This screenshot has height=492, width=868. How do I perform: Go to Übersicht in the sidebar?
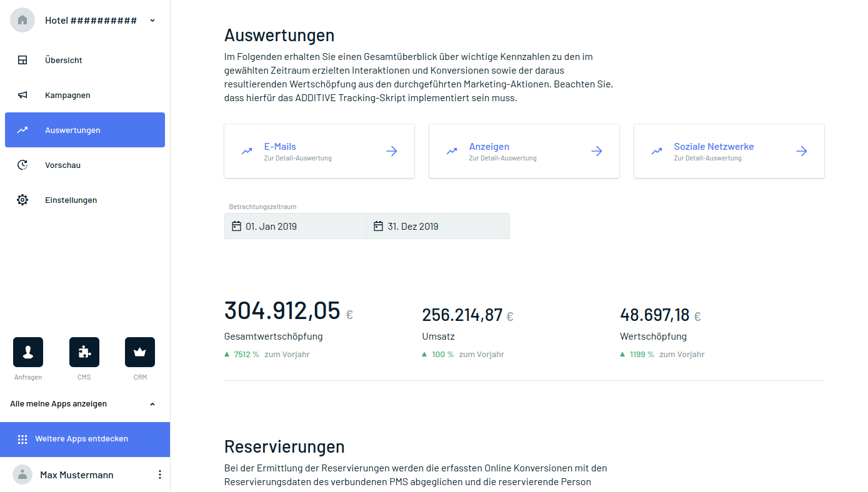(64, 61)
